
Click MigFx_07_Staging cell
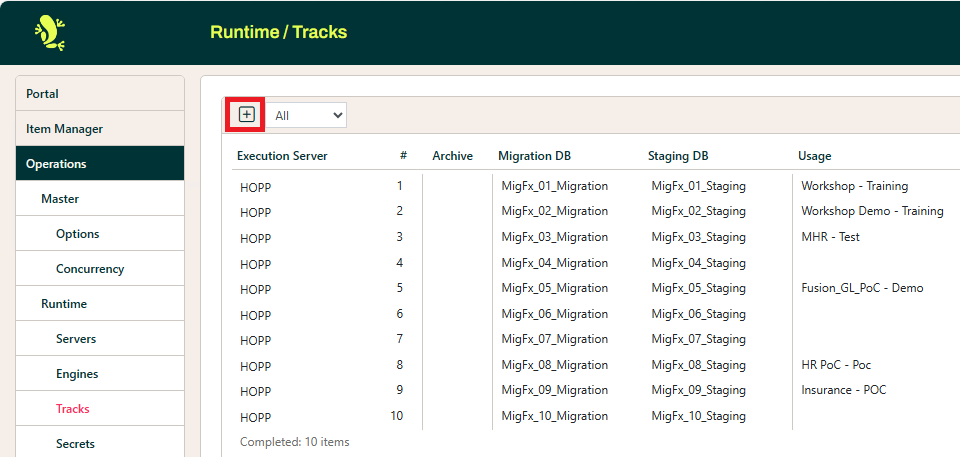click(699, 339)
